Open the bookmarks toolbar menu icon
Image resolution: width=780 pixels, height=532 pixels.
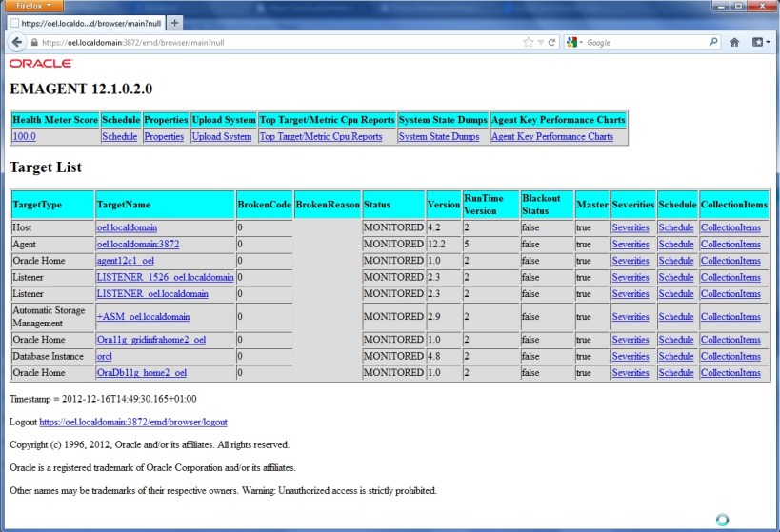[760, 42]
